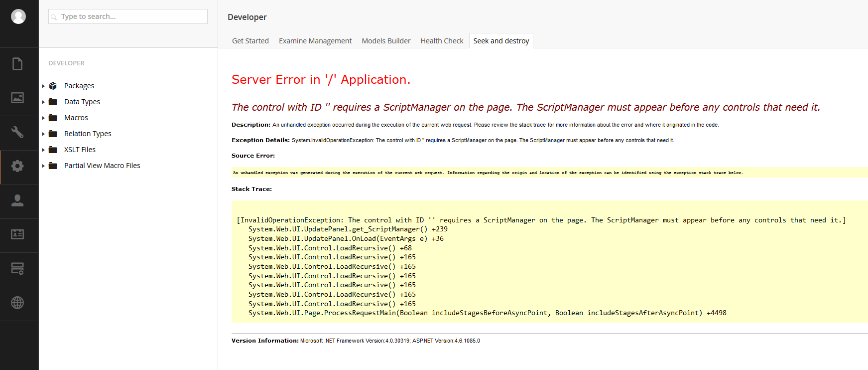This screenshot has height=370, width=868.
Task: Click the 'Source Error:' label
Action: click(253, 156)
